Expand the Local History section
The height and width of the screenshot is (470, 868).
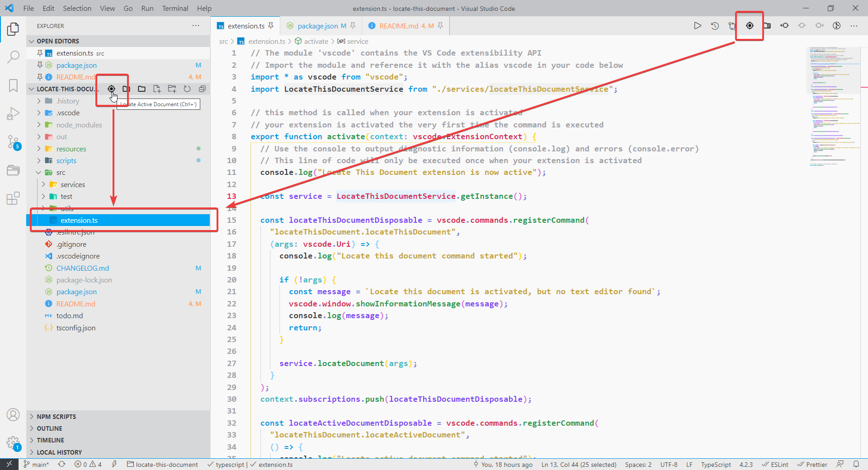(x=118, y=452)
